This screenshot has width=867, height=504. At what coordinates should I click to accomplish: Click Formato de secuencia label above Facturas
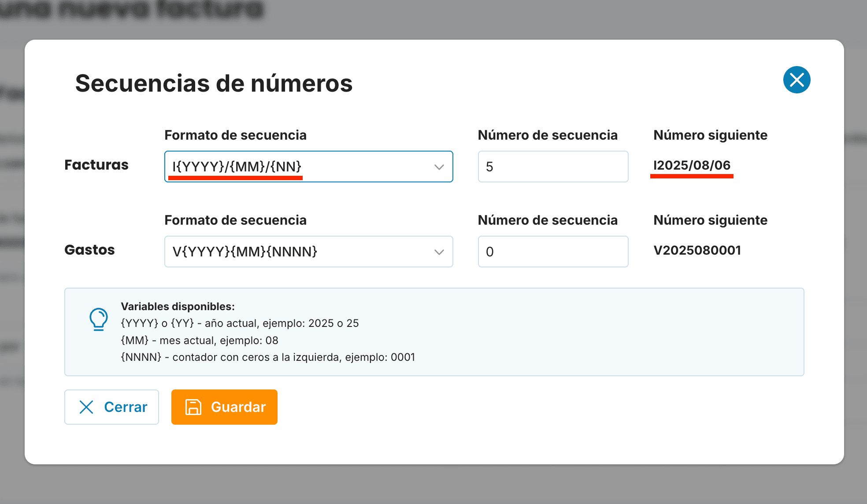point(235,135)
